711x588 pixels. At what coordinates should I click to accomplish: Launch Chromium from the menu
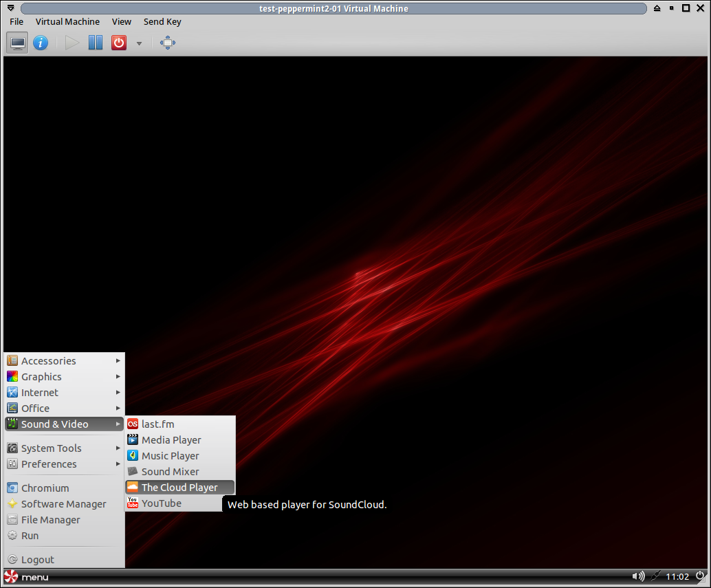tap(65, 488)
